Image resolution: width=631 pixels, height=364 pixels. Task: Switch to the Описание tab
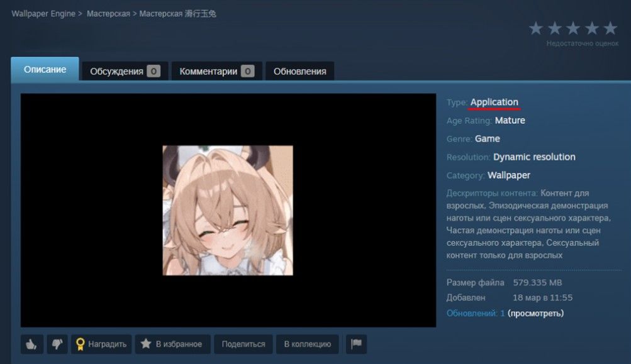(45, 69)
